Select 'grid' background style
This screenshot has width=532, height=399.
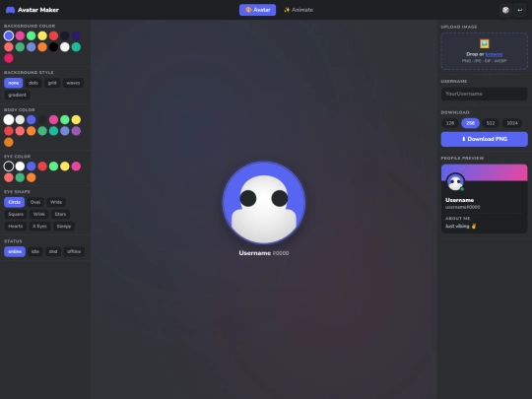pos(52,83)
